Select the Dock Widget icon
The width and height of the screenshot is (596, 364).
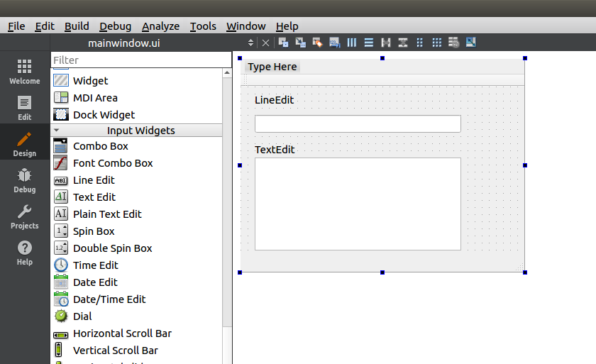click(61, 114)
